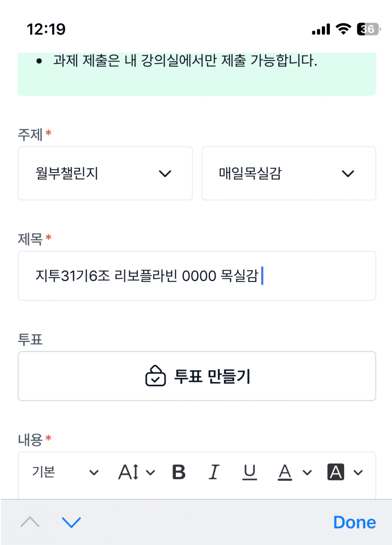Click into the 제목 title input field
The image size is (392, 545).
(197, 276)
